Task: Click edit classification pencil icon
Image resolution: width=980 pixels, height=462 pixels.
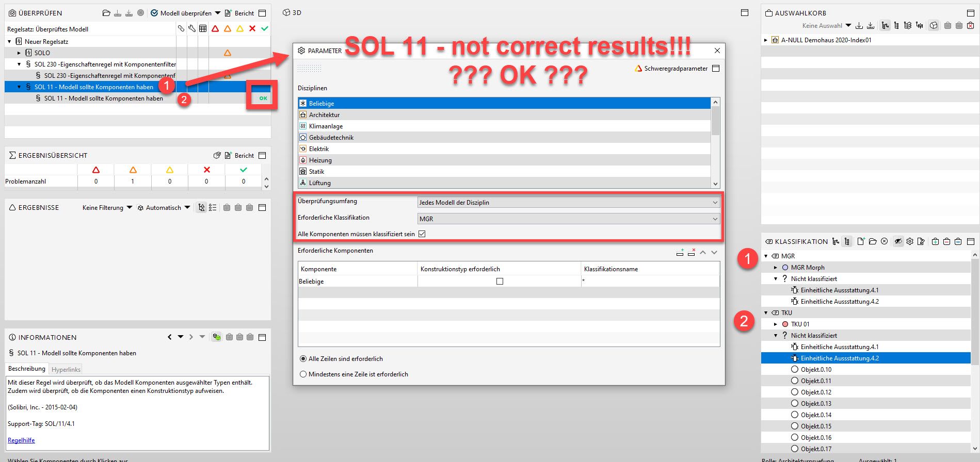Action: 921,241
